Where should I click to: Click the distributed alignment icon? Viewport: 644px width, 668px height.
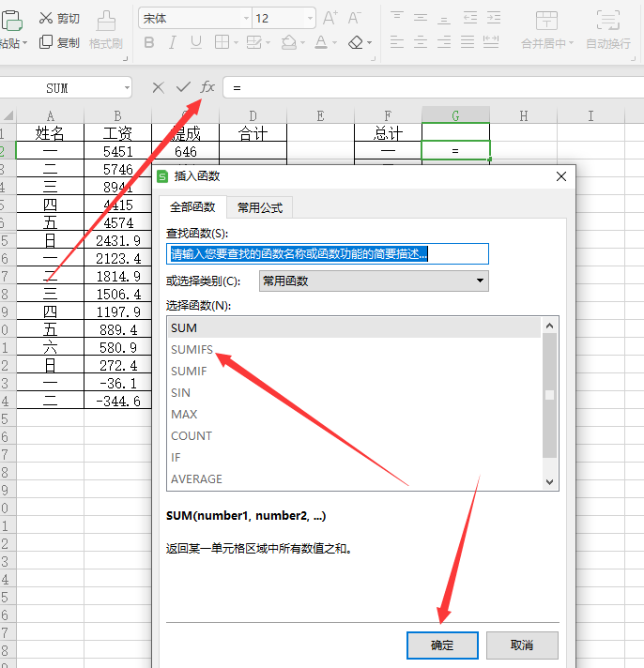[491, 42]
